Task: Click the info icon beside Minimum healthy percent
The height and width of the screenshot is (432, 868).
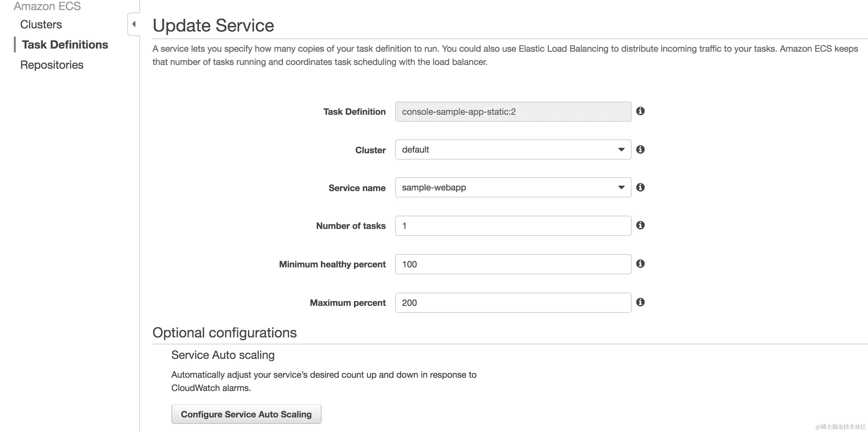Action: tap(640, 264)
